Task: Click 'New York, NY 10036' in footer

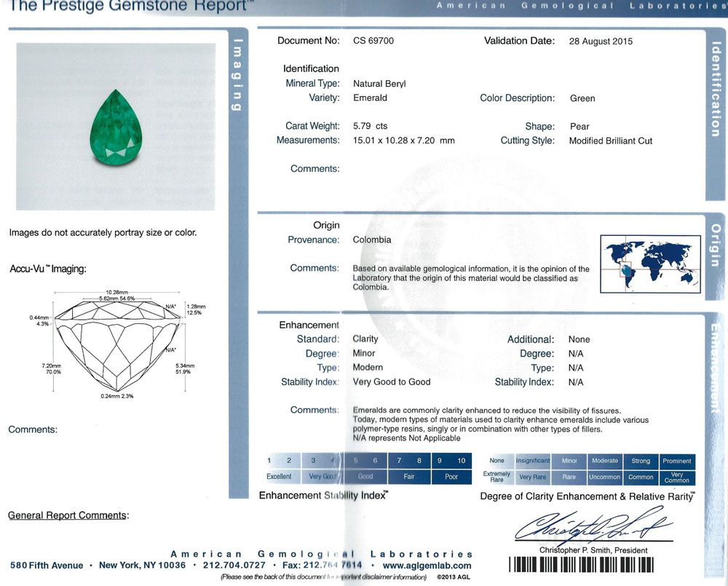Action: 142,566
